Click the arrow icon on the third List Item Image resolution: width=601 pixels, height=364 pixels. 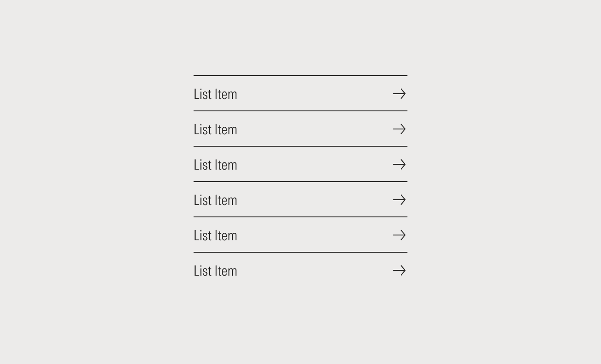click(399, 164)
